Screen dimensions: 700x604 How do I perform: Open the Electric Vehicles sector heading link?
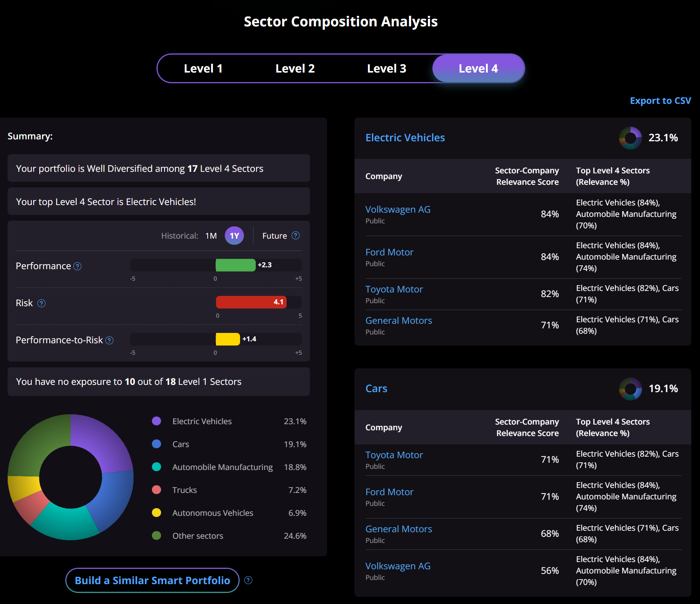[405, 137]
